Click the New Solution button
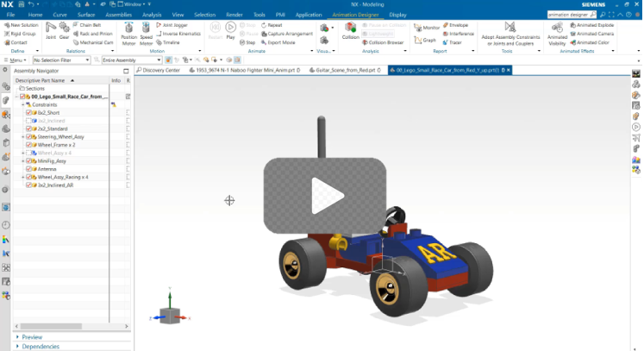Screen dimensions: 644x351 click(26, 25)
